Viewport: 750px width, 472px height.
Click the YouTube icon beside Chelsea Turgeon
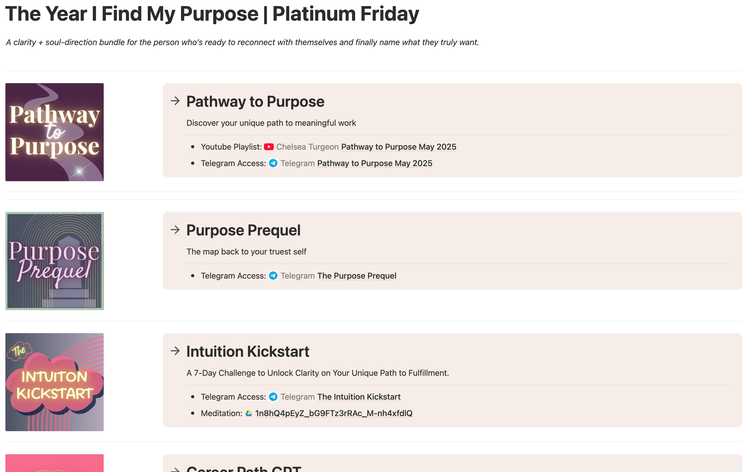pyautogui.click(x=269, y=147)
